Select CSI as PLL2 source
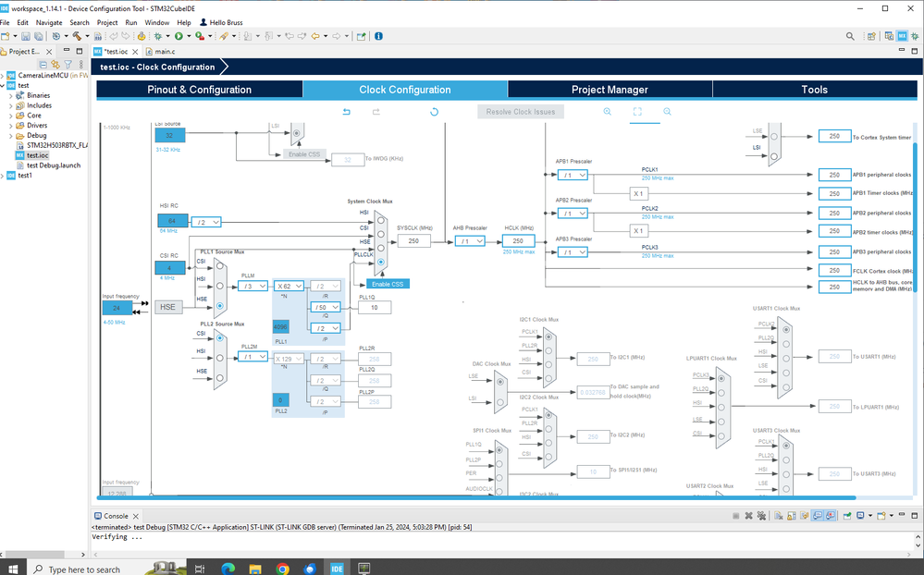 [x=220, y=338]
